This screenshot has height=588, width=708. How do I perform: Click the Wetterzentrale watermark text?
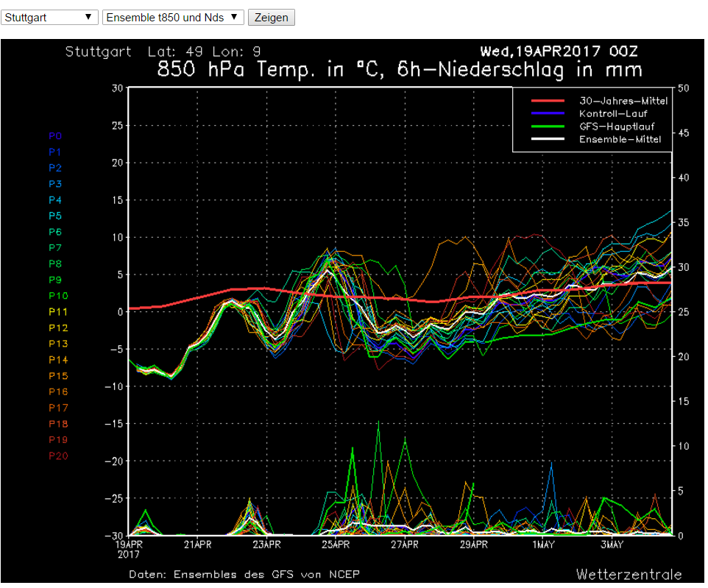[x=629, y=574]
